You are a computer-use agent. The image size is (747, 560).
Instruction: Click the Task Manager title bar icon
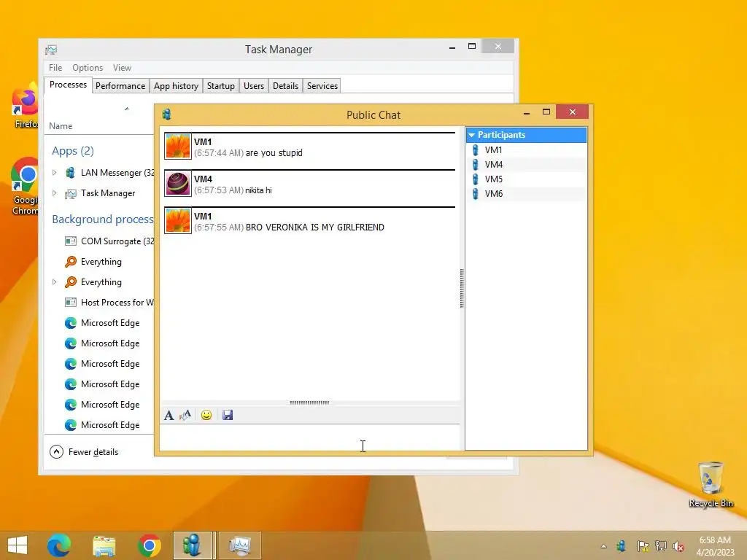tap(51, 50)
